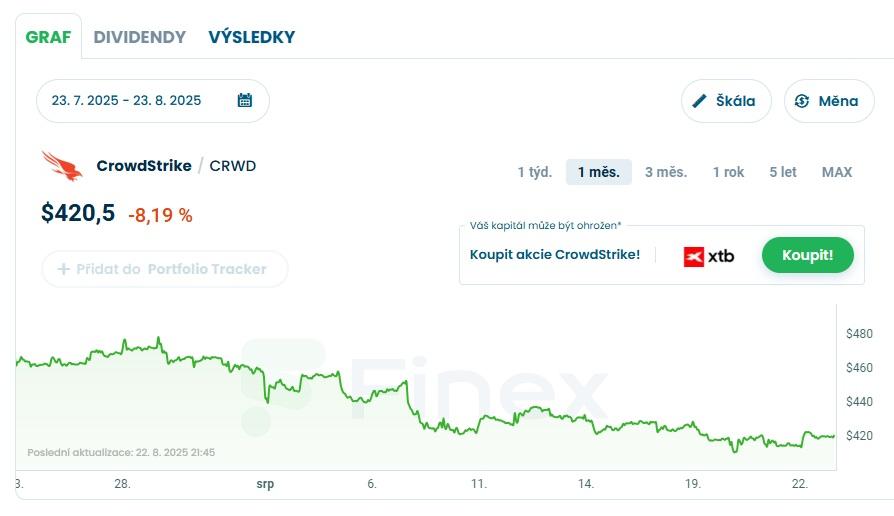Image resolution: width=894 pixels, height=516 pixels.
Task: Open the Škála scale options
Action: 726,101
